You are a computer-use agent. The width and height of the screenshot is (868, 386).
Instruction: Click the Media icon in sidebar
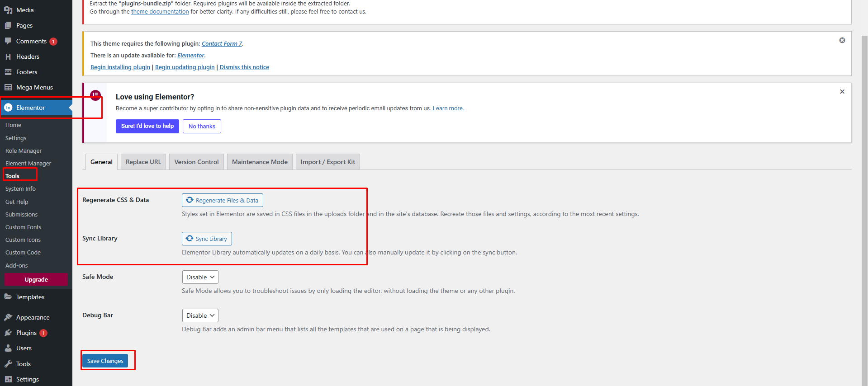(x=8, y=10)
